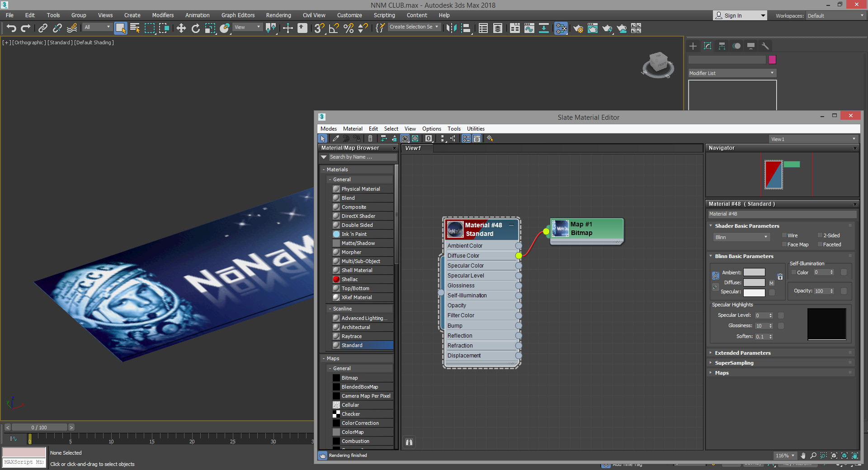Toggle Diffuse-Specular lock button
The height and width of the screenshot is (470, 868).
point(715,287)
